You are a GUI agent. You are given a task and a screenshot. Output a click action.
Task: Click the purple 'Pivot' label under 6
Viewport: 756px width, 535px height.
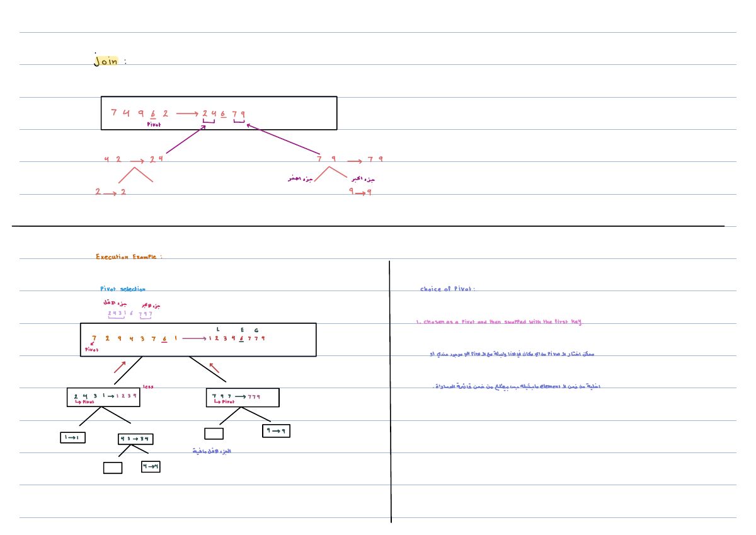pos(154,125)
